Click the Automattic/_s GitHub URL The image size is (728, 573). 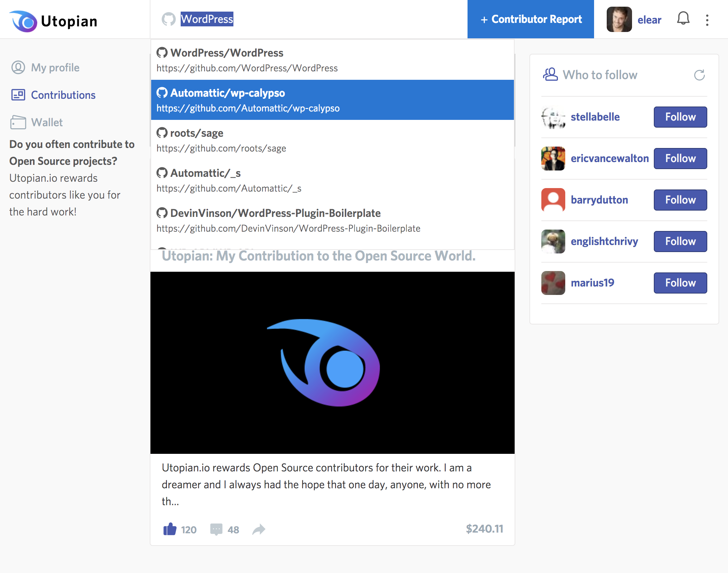[x=229, y=188]
